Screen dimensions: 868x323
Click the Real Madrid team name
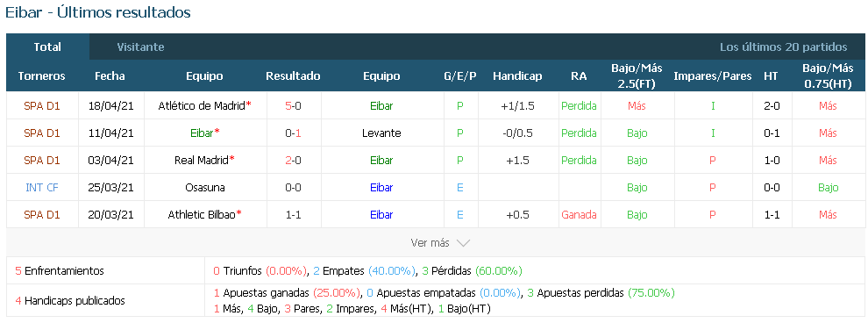pyautogui.click(x=202, y=160)
